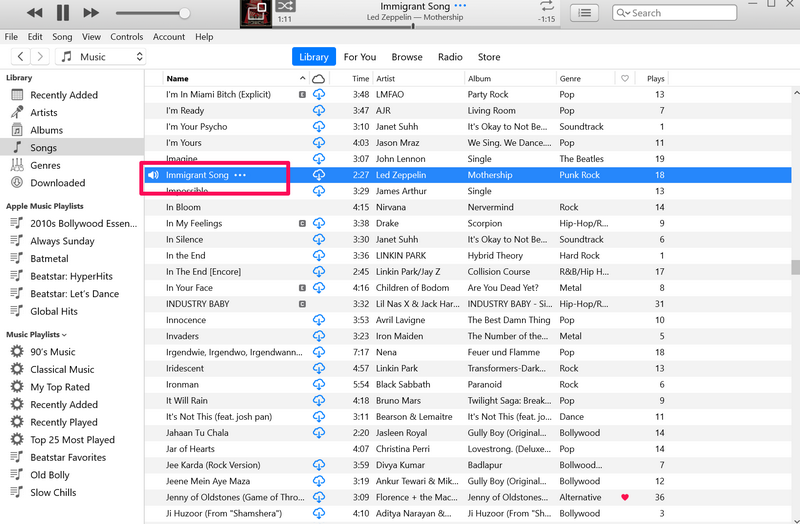Click the album artwork thumbnail
The height and width of the screenshot is (524, 800).
pos(256,14)
